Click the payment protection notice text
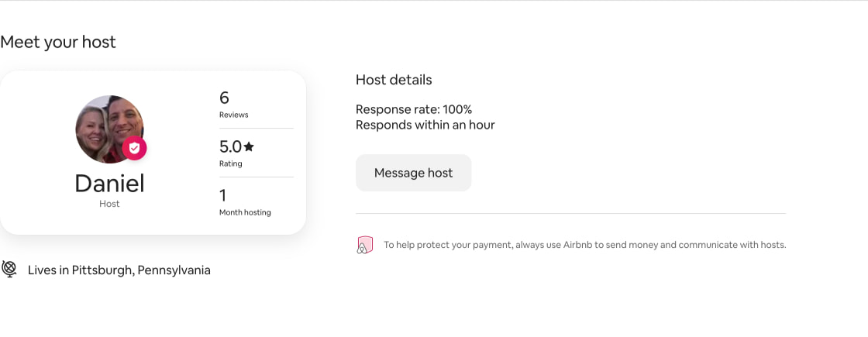 click(584, 245)
